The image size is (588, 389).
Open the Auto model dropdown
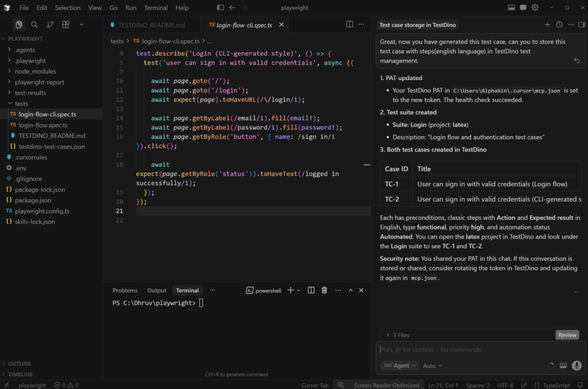click(x=432, y=365)
